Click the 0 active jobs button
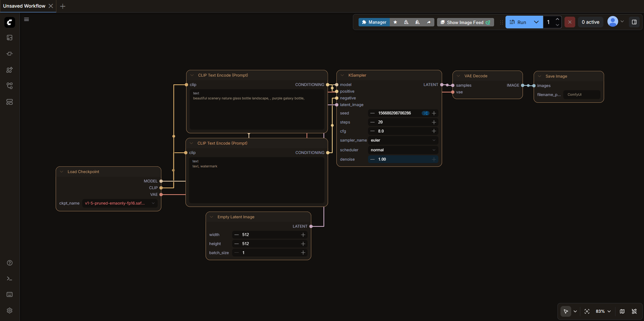The image size is (644, 321). [x=591, y=22]
